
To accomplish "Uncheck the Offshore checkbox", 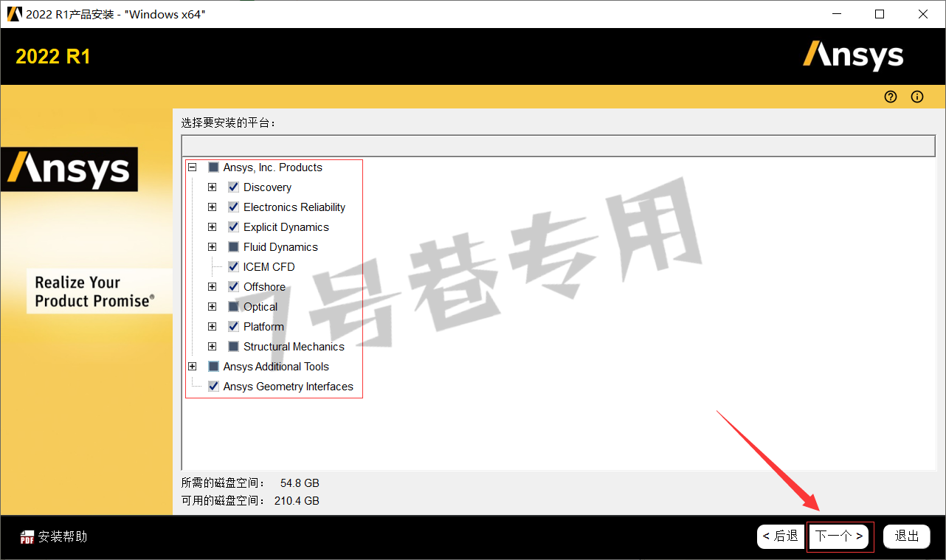I will point(233,287).
